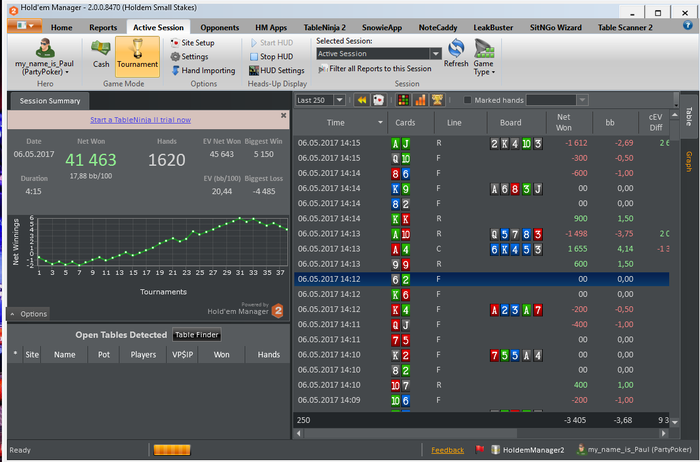The image size is (700, 462).
Task: Click the yellow rewind replay icon
Action: tap(362, 100)
